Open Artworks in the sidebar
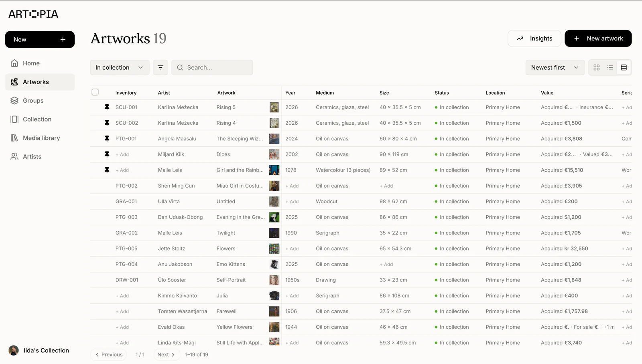 [x=40, y=82]
